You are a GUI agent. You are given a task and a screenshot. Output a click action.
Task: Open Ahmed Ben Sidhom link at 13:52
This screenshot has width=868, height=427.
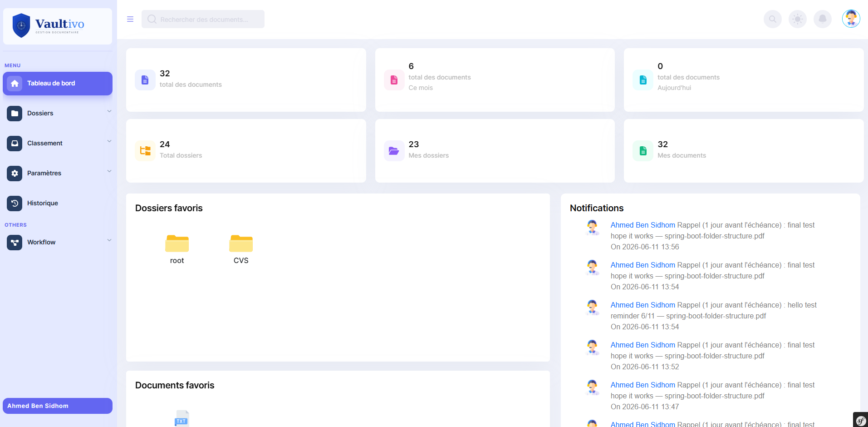point(642,345)
